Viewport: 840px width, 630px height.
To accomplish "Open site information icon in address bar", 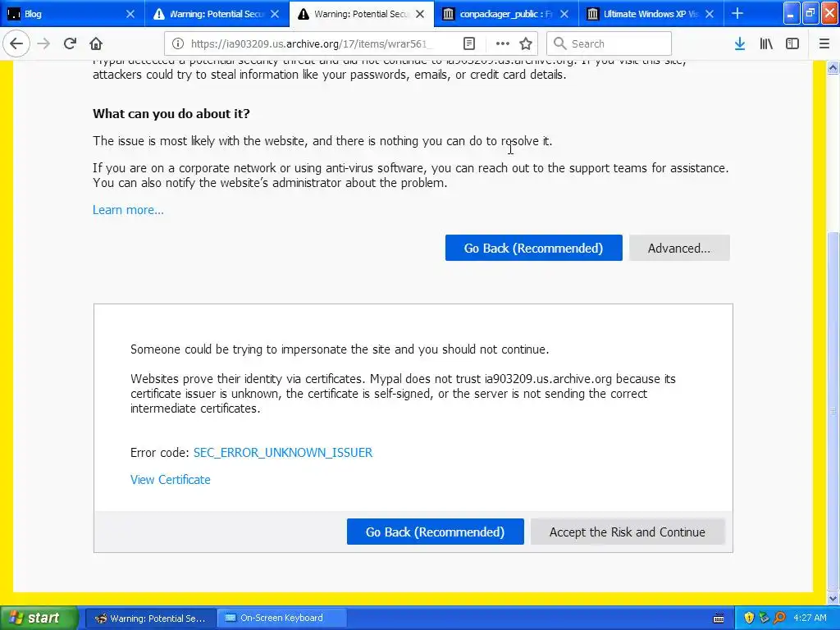I will click(x=178, y=43).
